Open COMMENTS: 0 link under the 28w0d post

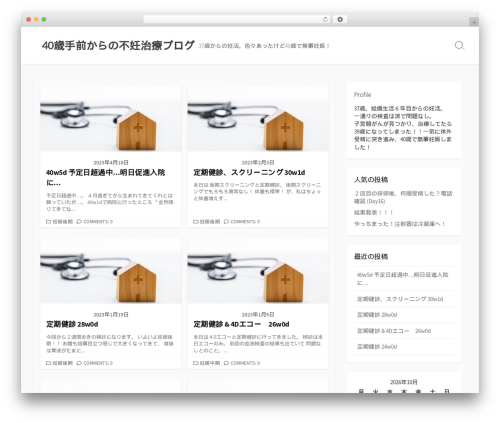(98, 363)
